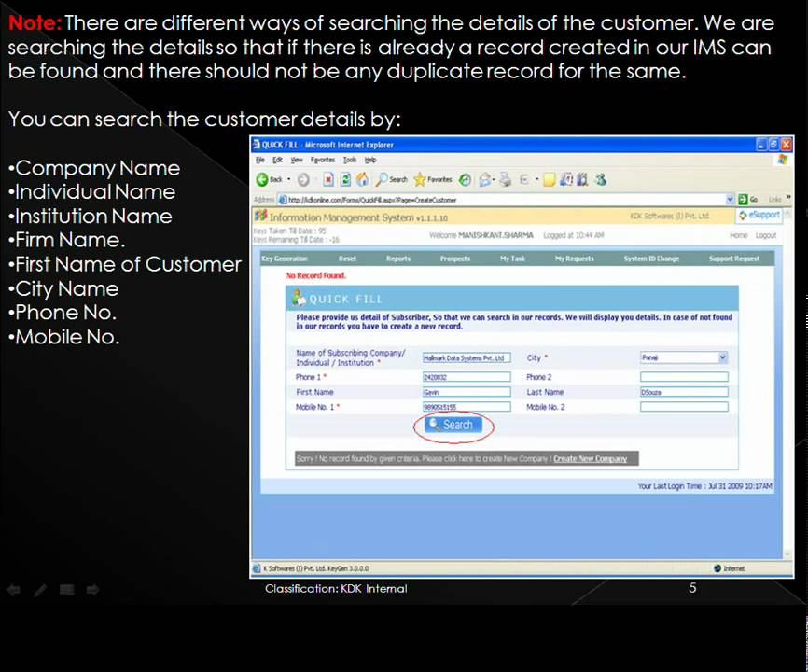This screenshot has width=808, height=672.
Task: Click the Internet zone status bar icon
Action: pos(717,568)
